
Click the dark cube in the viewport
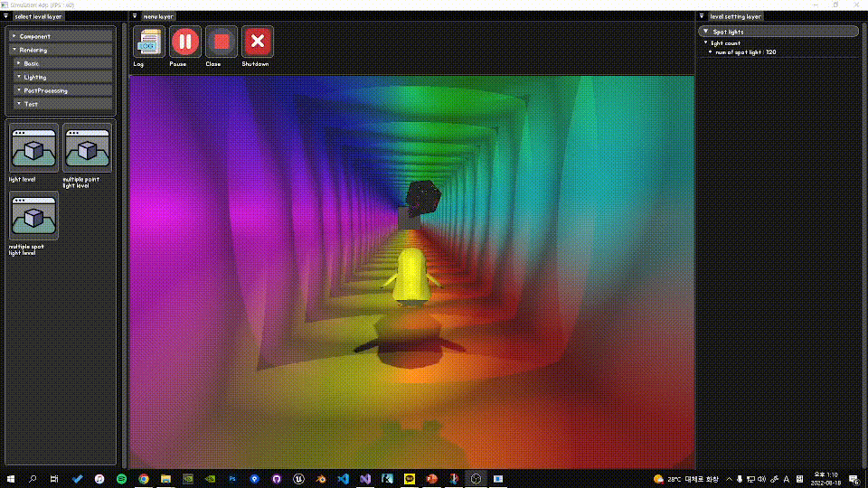click(423, 196)
